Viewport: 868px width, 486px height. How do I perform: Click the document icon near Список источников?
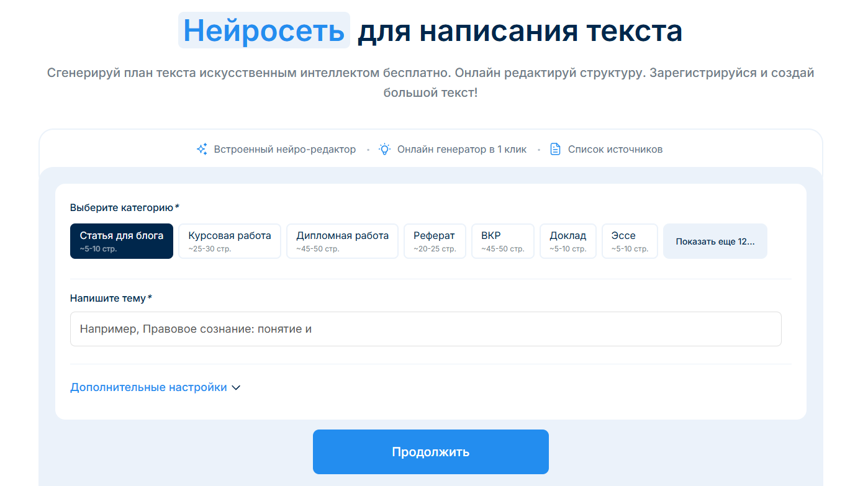[554, 149]
